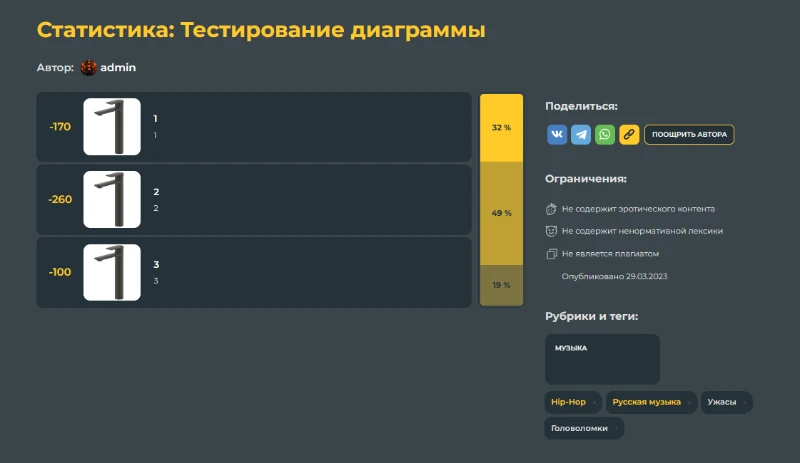This screenshot has height=463, width=800.
Task: Share via the Telegram icon
Action: 581,134
